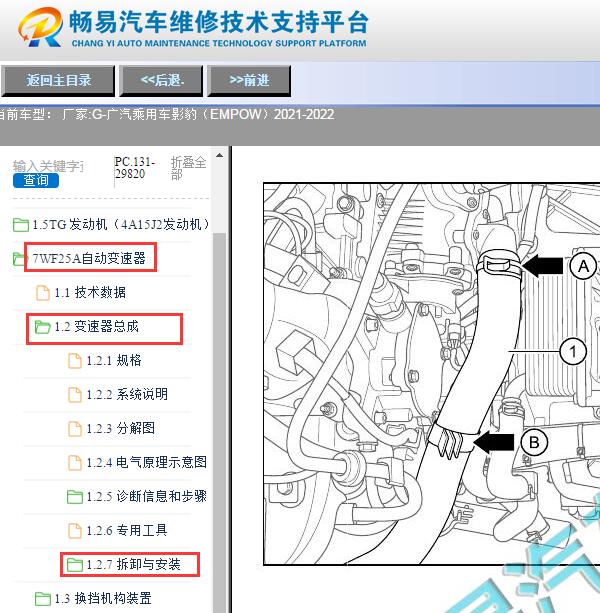Click the 查询 search button
600x613 pixels.
(36, 180)
